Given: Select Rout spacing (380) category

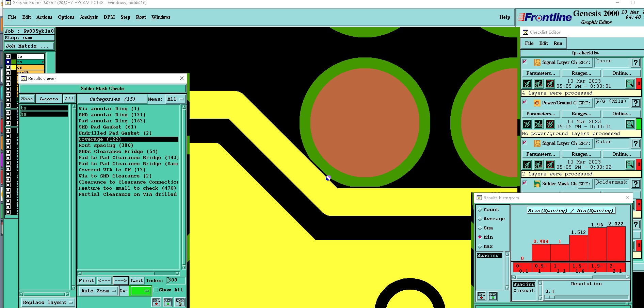Looking at the screenshot, I should click(x=128, y=145).
